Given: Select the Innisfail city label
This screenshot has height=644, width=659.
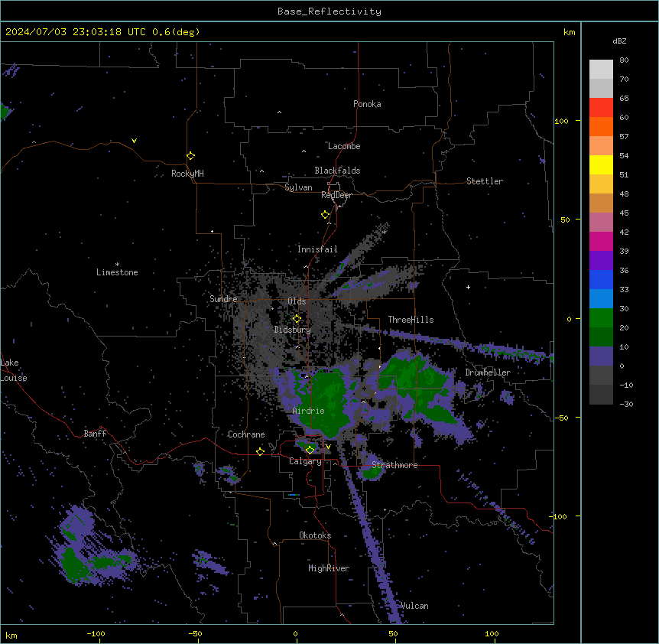Looking at the screenshot, I should coord(317,249).
